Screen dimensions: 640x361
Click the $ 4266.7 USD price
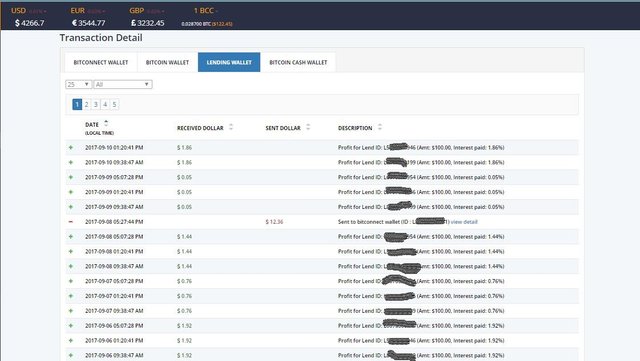[x=29, y=23]
